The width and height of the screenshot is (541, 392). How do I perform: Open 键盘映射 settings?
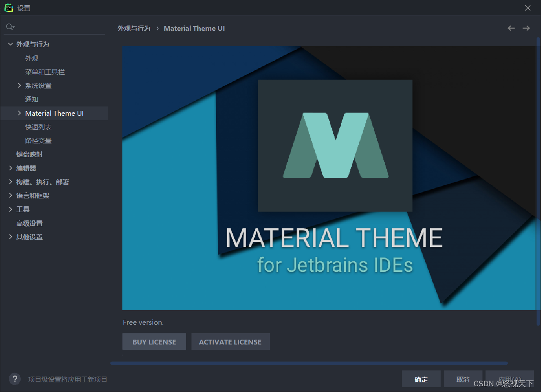pyautogui.click(x=29, y=154)
